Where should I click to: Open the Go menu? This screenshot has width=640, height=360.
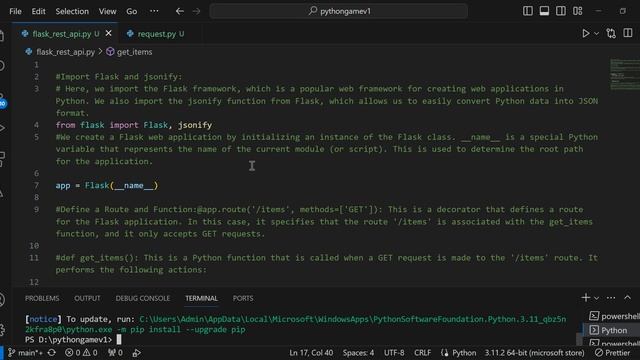[x=131, y=11]
